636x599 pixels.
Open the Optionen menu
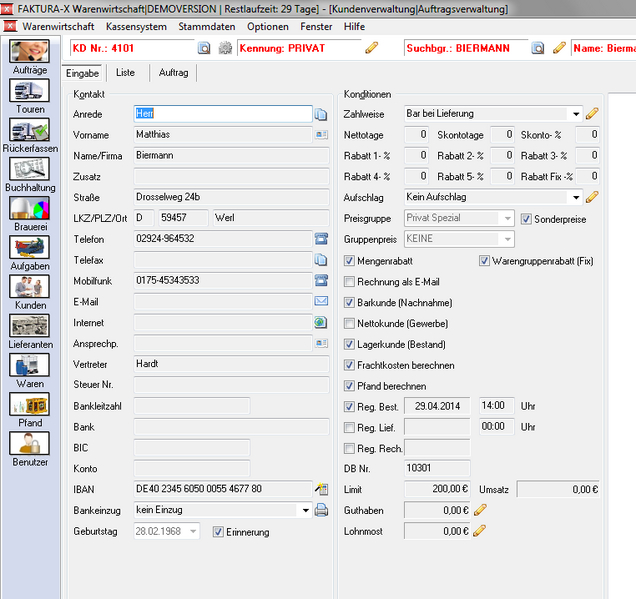268,27
